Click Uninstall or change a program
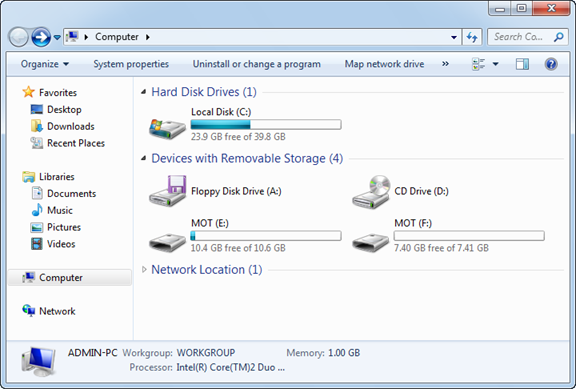Screen dimensions: 576x389 point(256,64)
